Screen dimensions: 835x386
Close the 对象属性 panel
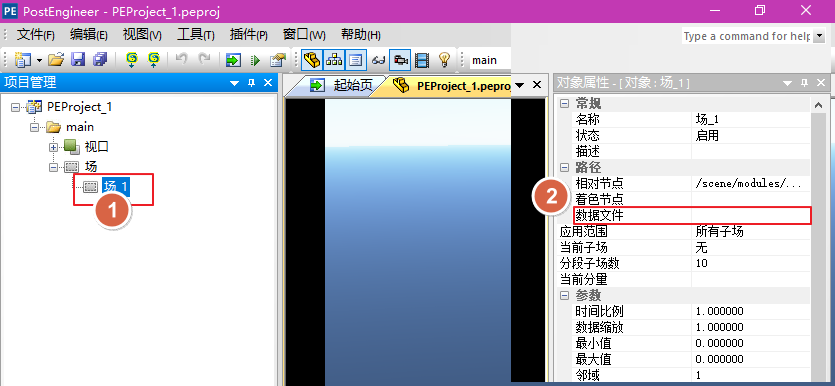pos(821,83)
